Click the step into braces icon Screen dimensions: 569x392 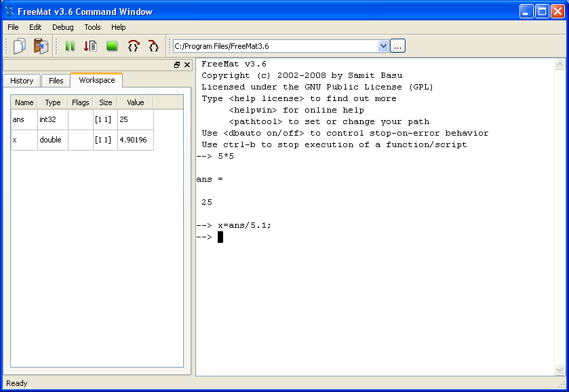pyautogui.click(x=154, y=46)
